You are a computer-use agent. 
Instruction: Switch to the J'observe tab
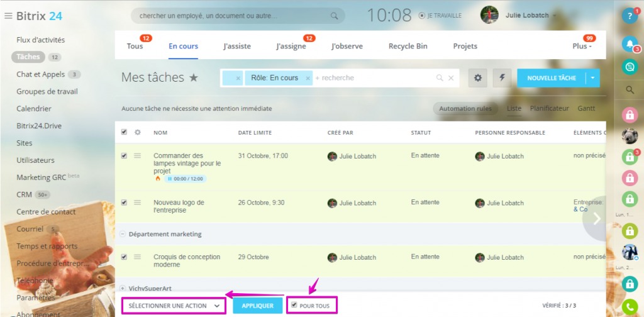click(x=347, y=47)
